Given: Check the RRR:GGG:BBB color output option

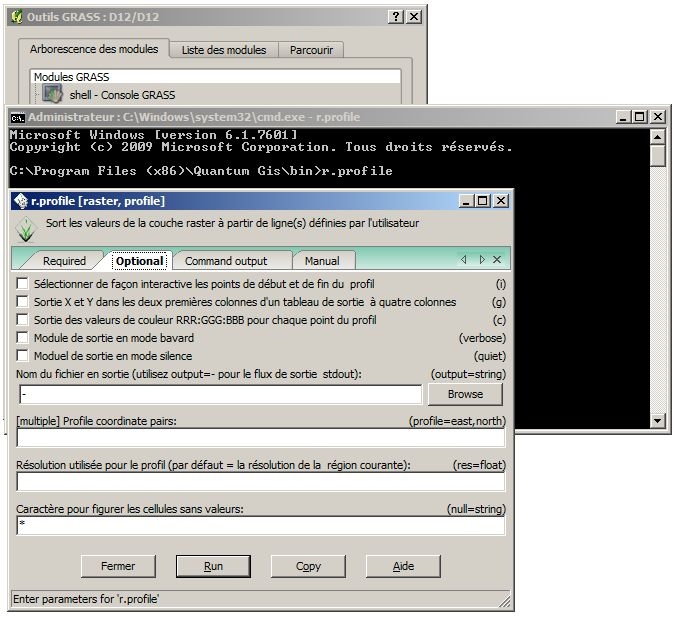Looking at the screenshot, I should [22, 319].
